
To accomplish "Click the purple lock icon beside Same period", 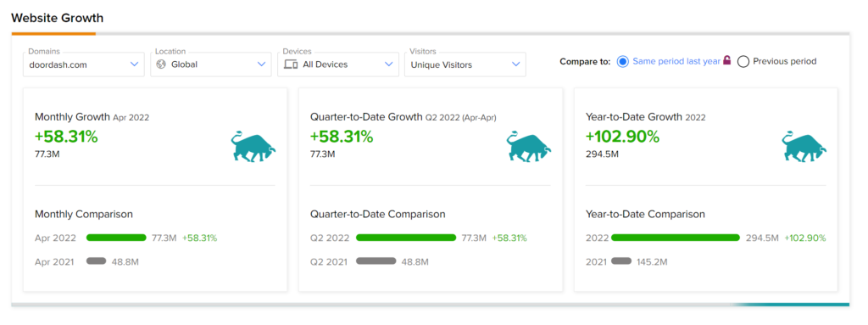I will coord(727,60).
